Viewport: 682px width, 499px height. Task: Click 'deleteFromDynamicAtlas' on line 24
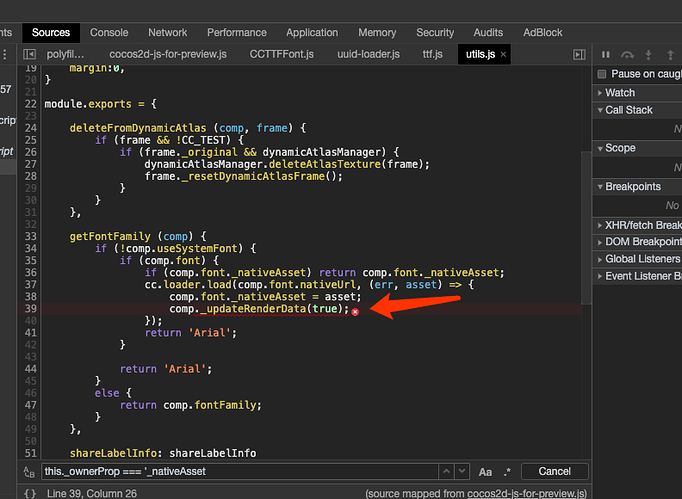[x=138, y=128]
